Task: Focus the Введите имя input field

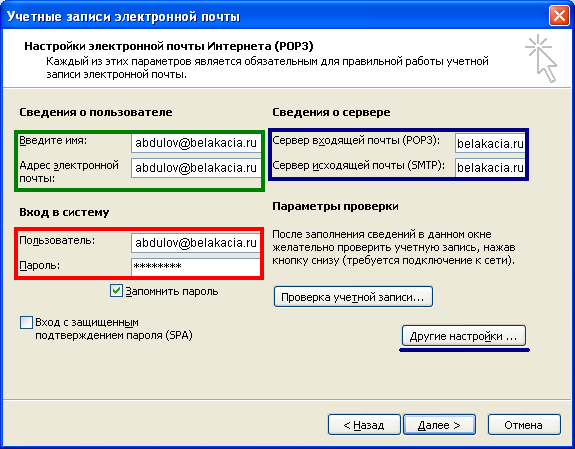Action: [x=196, y=143]
